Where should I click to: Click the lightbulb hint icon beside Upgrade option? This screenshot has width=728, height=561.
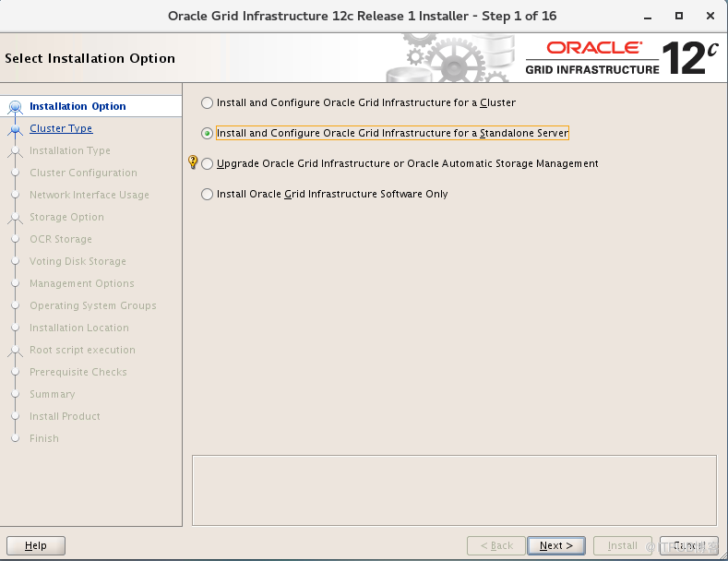coord(193,161)
